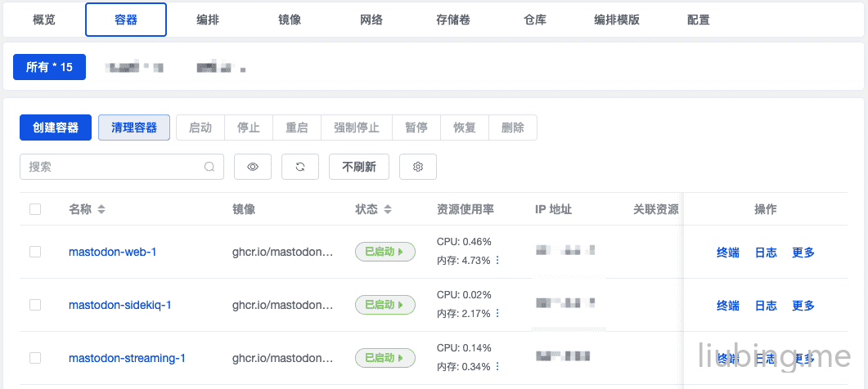This screenshot has width=868, height=389.
Task: Open resource details dots for mastodon-sidekiq-1
Action: coord(497,314)
